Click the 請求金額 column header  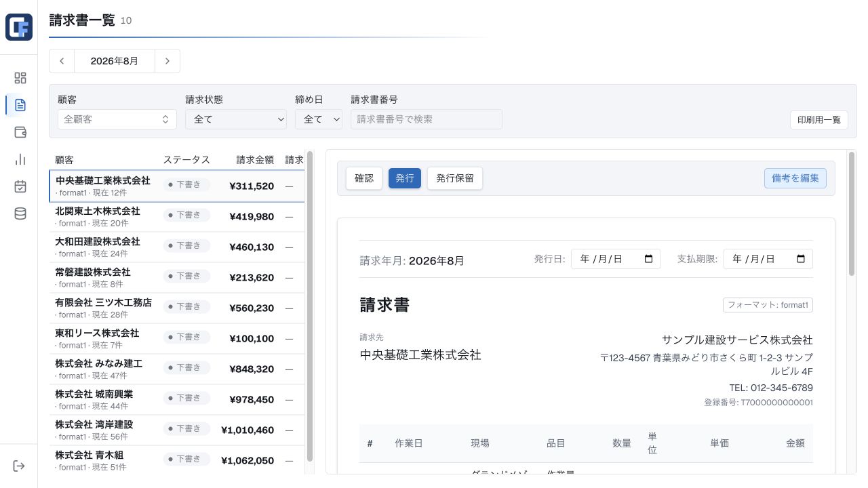(255, 160)
